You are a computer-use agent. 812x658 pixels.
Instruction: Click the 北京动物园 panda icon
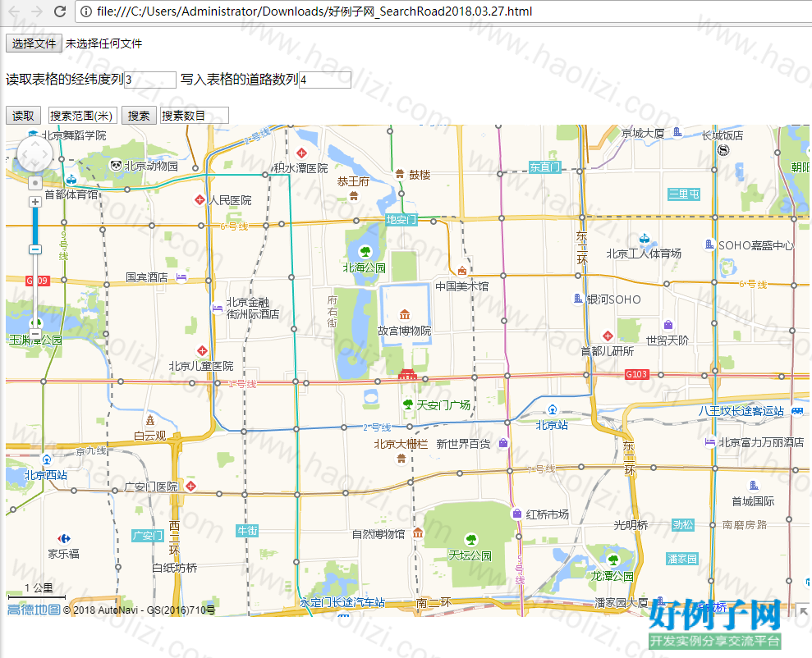click(116, 166)
